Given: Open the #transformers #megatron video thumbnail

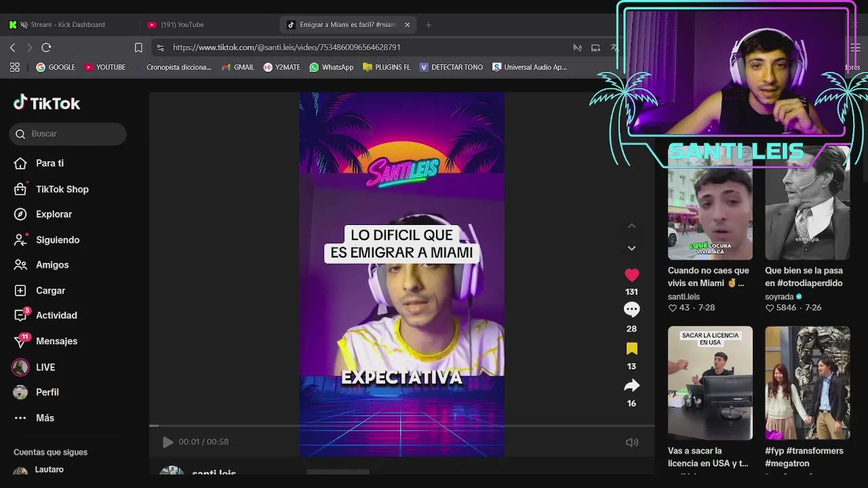Looking at the screenshot, I should coord(807,383).
